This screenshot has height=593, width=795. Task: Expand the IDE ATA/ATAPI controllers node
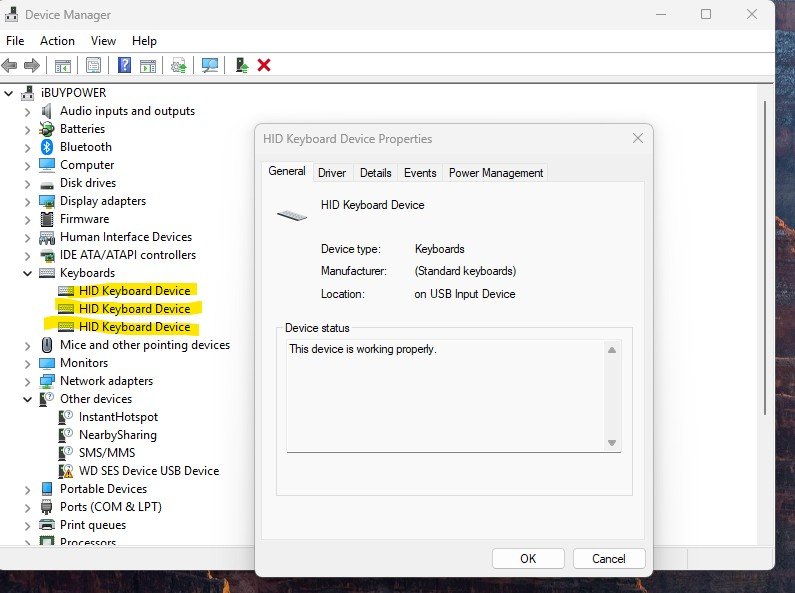coord(27,255)
